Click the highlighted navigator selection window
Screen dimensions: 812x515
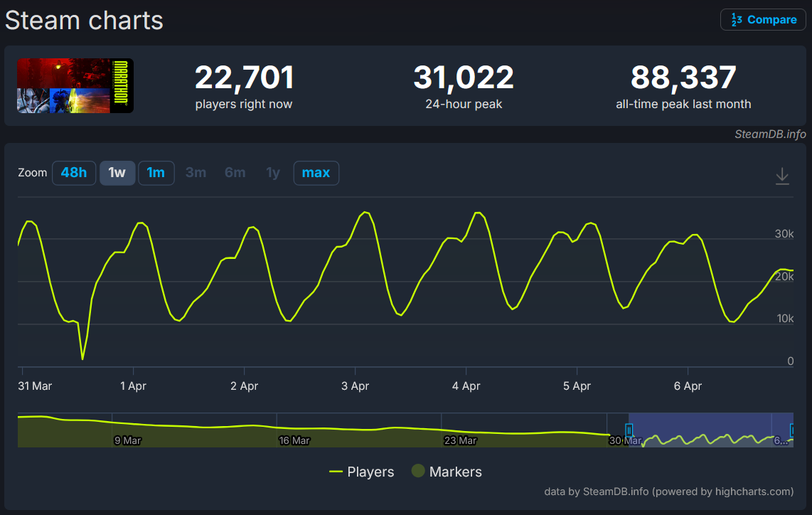[x=710, y=430]
